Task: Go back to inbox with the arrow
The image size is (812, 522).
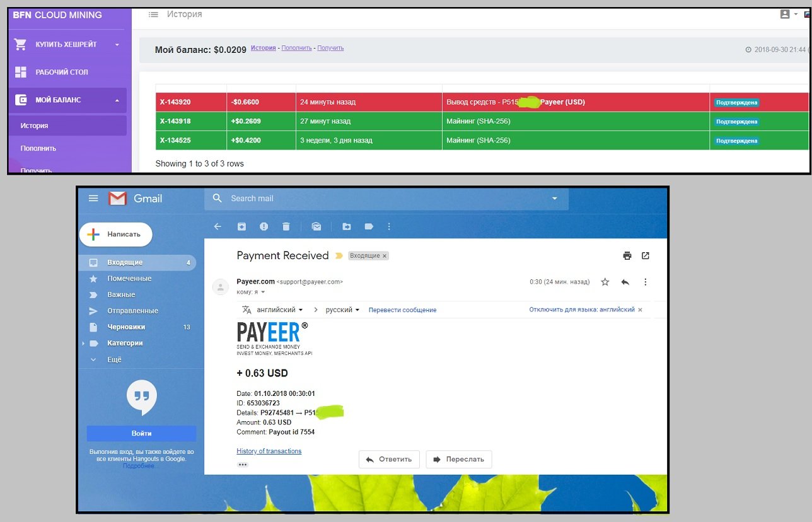Action: point(217,226)
